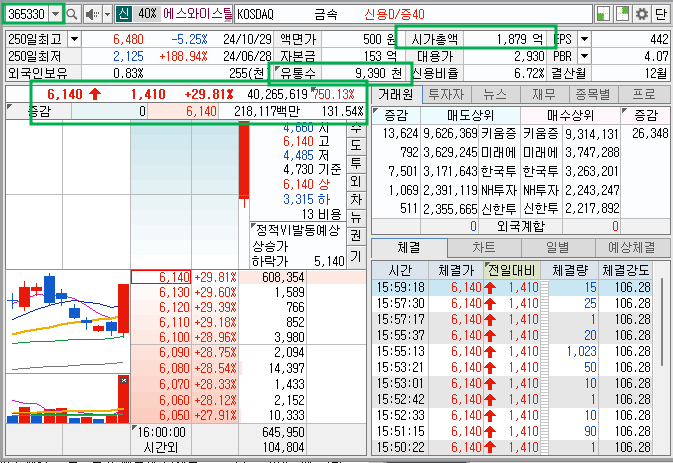Click the 9,626,369 sell volume for 키움증
This screenshot has width=673, height=463.
coord(450,133)
